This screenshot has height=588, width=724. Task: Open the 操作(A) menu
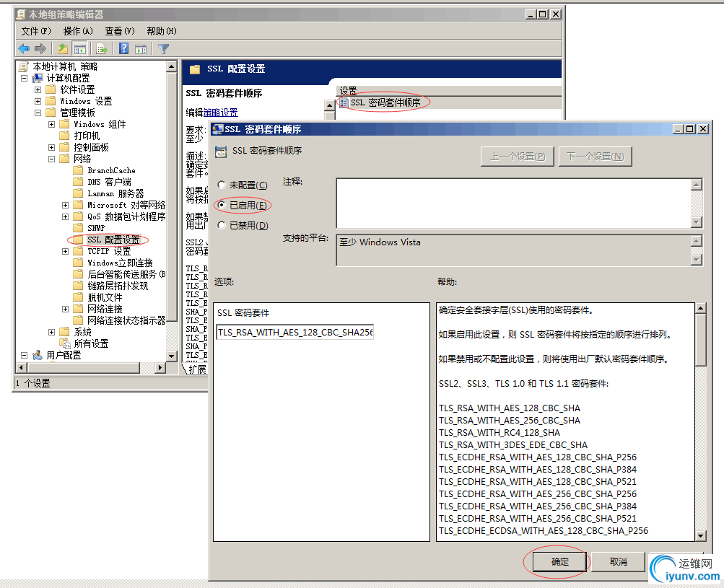click(x=78, y=32)
